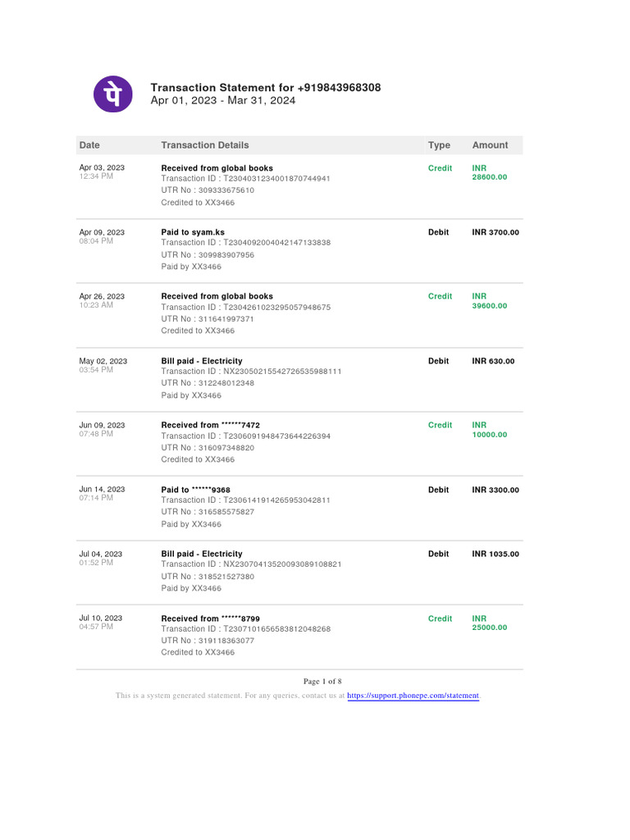Click the INR 1035.00 electricity bill amount
The height and width of the screenshot is (840, 630).
495,554
